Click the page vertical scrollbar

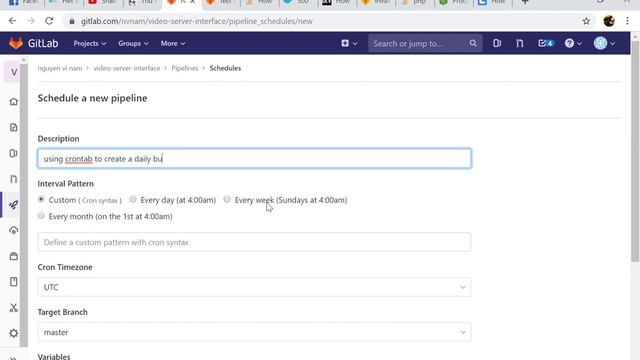click(x=635, y=151)
